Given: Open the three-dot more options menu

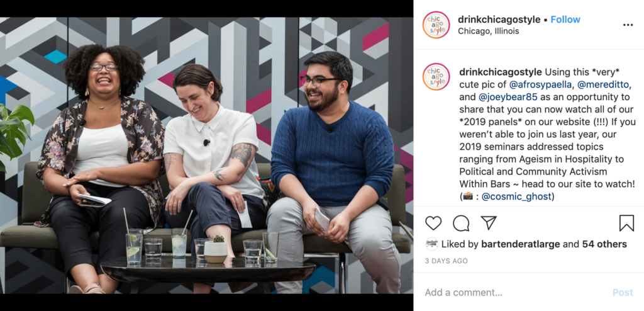Looking at the screenshot, I should pos(628,25).
